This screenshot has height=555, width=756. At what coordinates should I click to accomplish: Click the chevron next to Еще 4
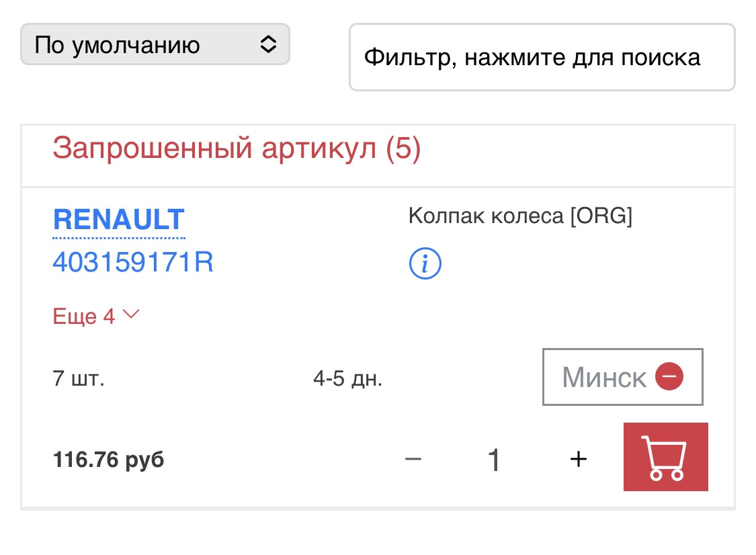click(131, 314)
